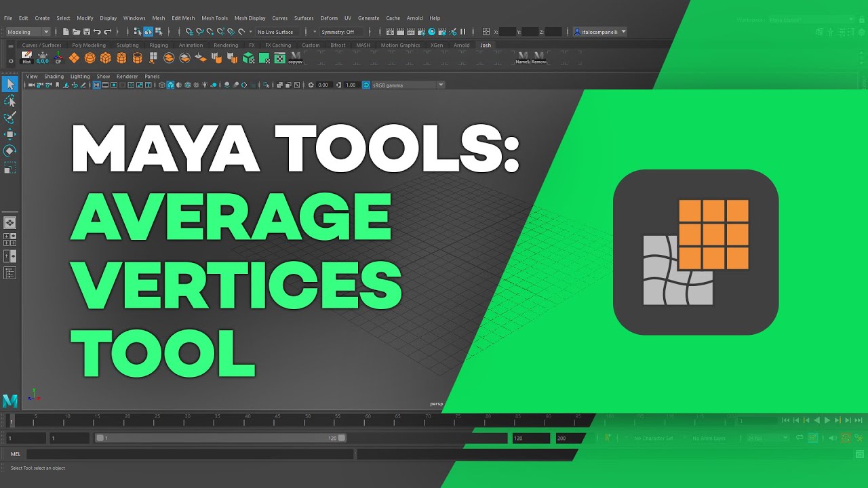This screenshot has width=868, height=488.
Task: Switch to the Poly Modeling shelf tab
Action: [89, 45]
